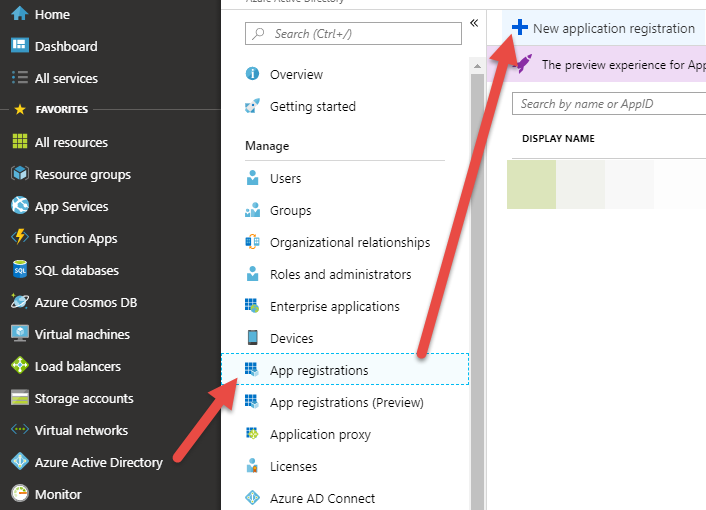The image size is (706, 510).
Task: Click New application registration button
Action: (603, 28)
